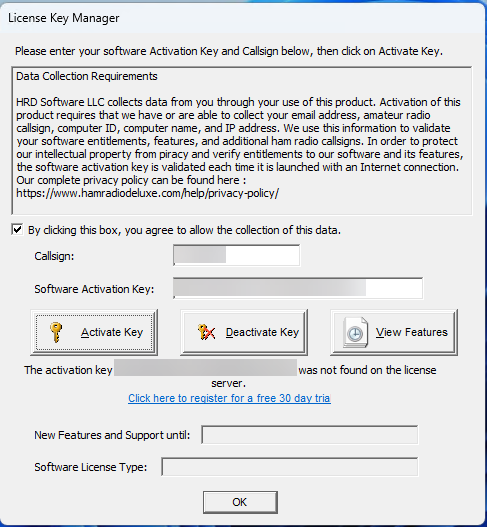Open the free 30 day trial registration link

click(229, 398)
